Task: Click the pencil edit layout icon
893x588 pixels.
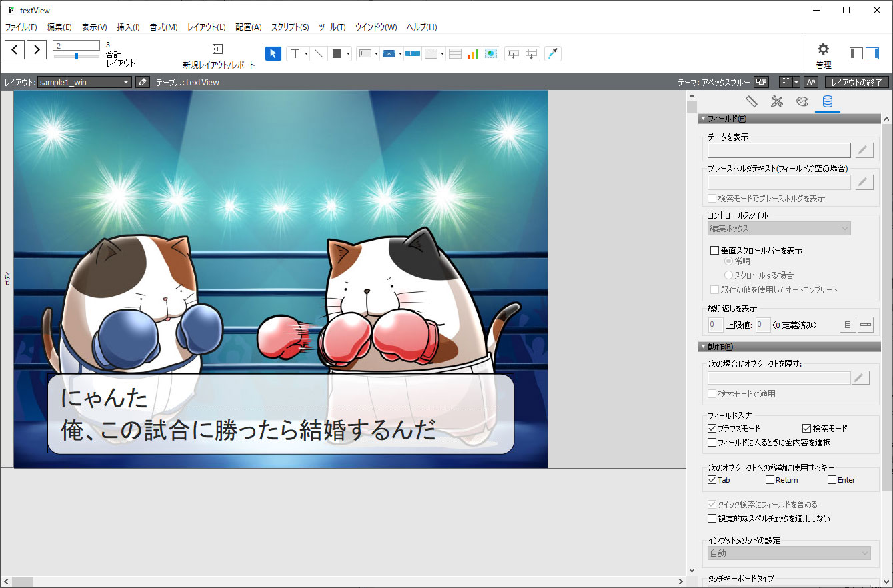Action: 143,82
